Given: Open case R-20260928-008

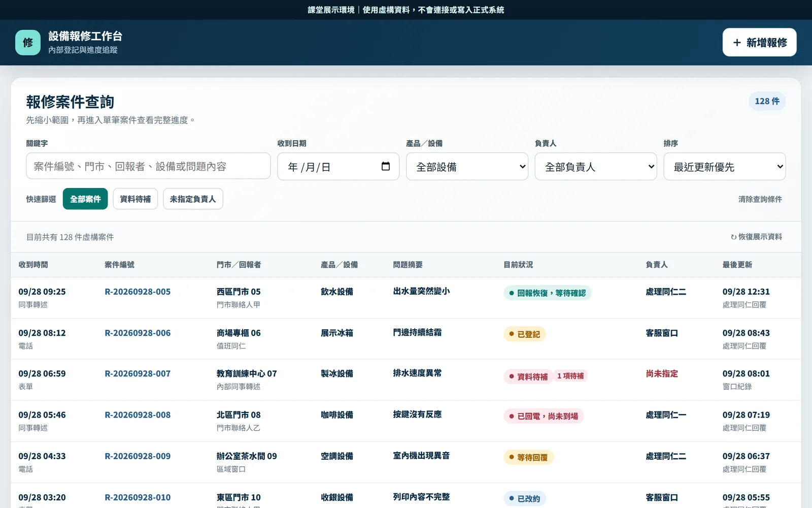Looking at the screenshot, I should 138,415.
